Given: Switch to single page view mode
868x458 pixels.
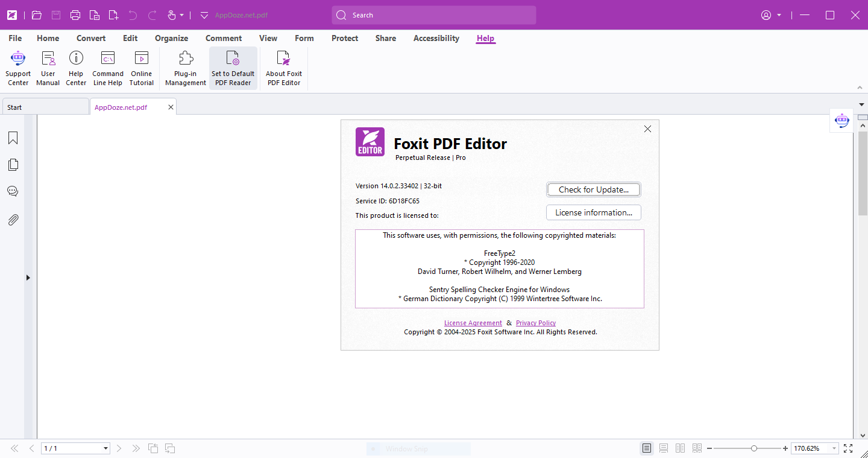Looking at the screenshot, I should pyautogui.click(x=646, y=448).
